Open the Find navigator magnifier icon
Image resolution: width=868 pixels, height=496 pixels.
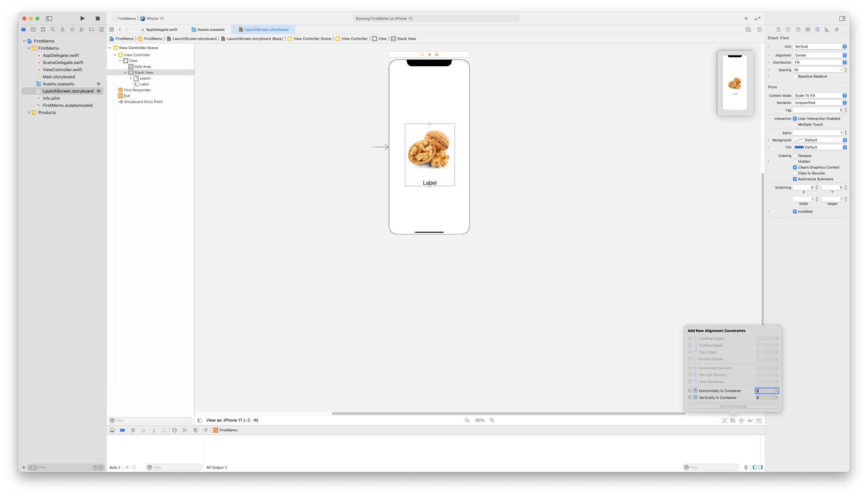coord(53,30)
